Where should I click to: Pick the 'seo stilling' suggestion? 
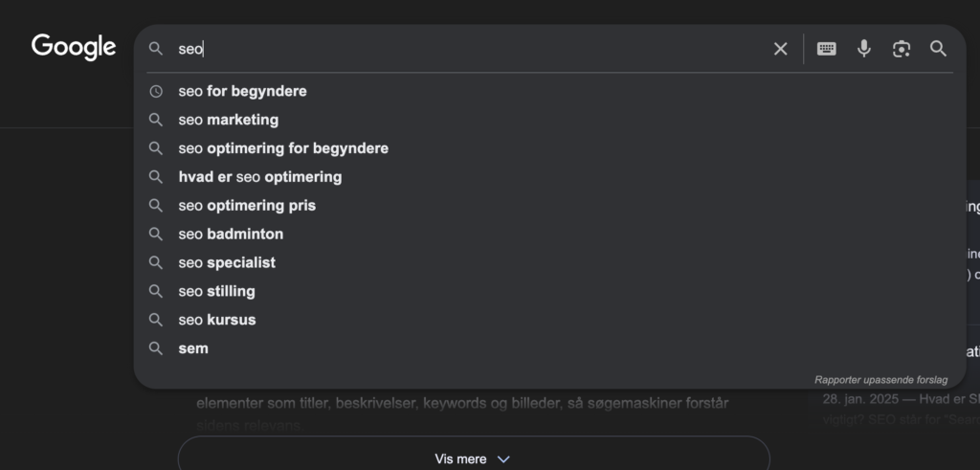550,291
